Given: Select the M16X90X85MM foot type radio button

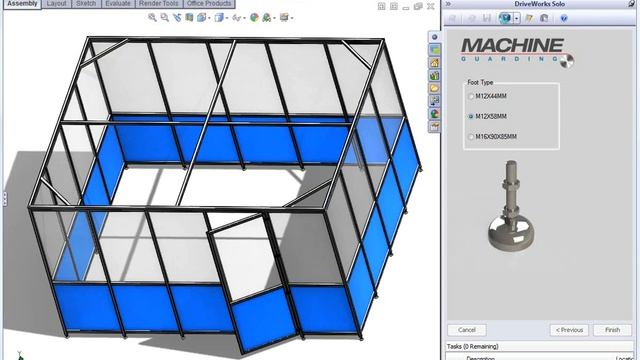Looking at the screenshot, I should click(x=471, y=137).
